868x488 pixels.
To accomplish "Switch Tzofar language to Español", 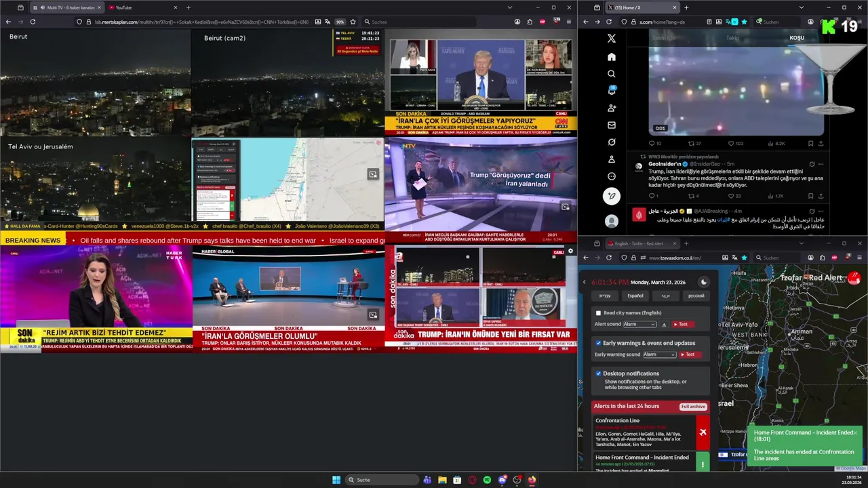I will point(635,296).
